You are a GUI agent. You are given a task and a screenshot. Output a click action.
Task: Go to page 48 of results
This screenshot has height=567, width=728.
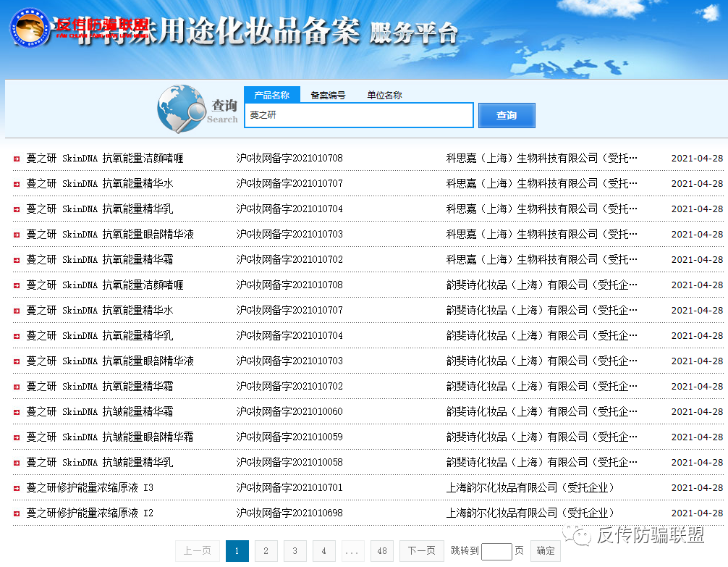tap(381, 551)
